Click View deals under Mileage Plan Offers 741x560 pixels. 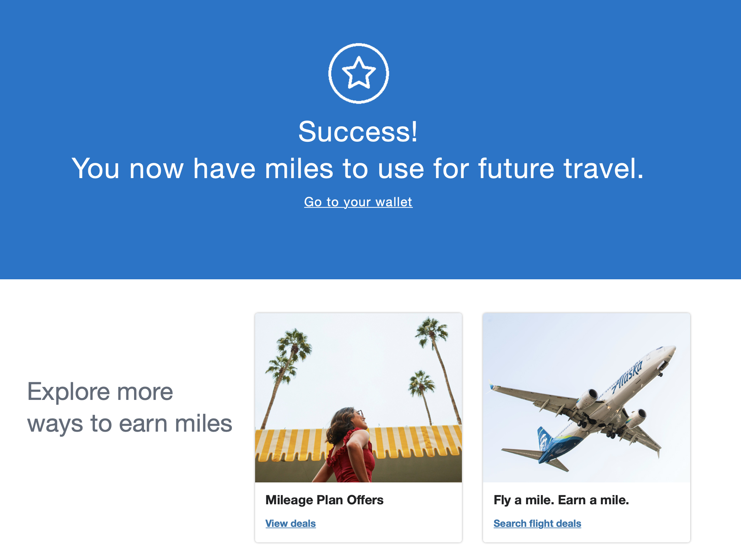pos(290,523)
